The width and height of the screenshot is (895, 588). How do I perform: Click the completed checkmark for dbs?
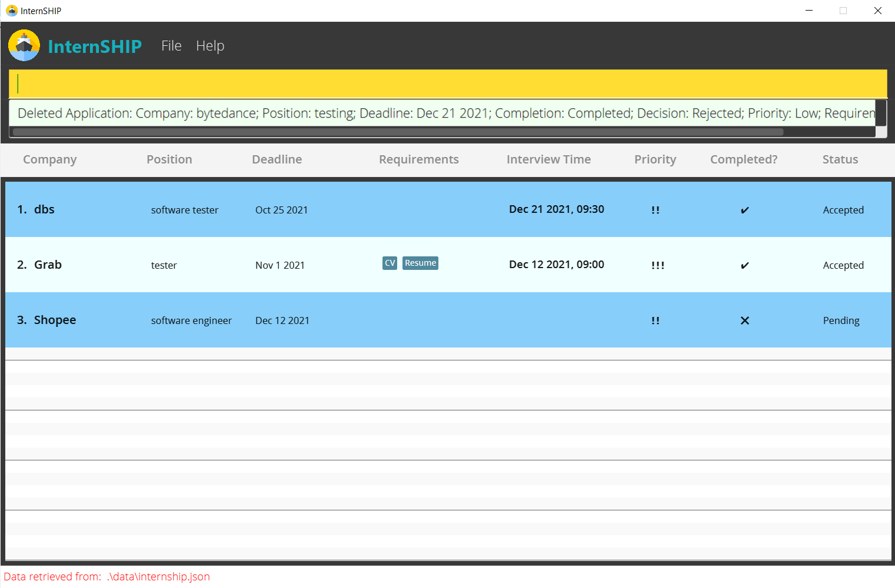coord(745,211)
